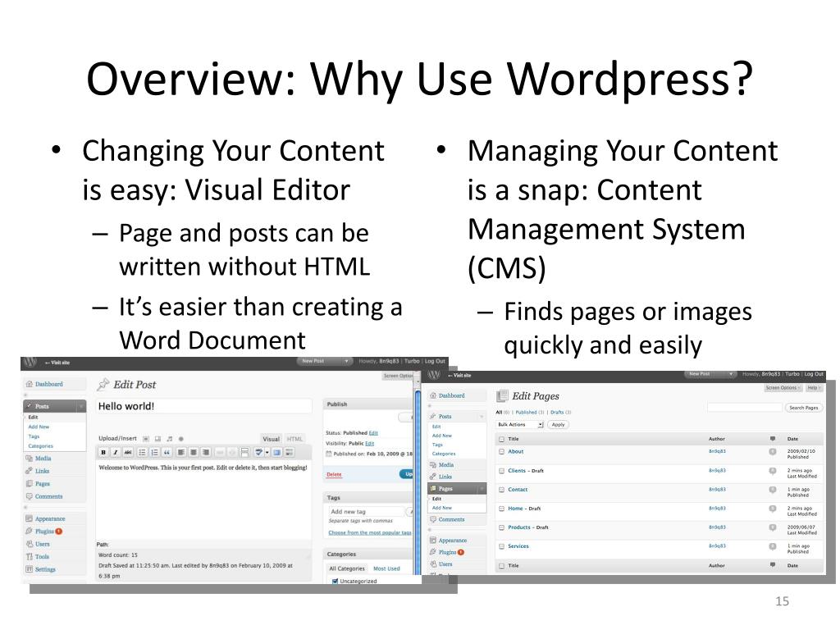The image size is (840, 630).
Task: Check the Products draft page checkbox
Action: pyautogui.click(x=502, y=527)
